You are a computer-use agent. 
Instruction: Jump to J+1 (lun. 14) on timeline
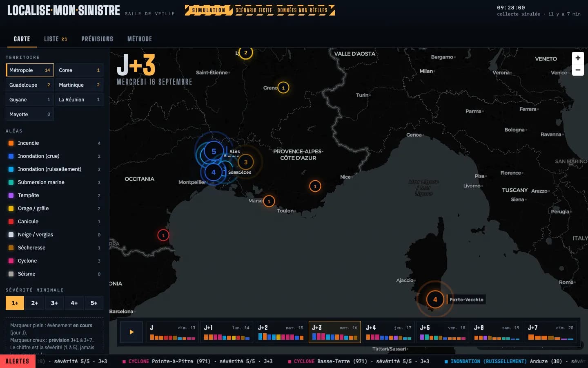tap(227, 332)
